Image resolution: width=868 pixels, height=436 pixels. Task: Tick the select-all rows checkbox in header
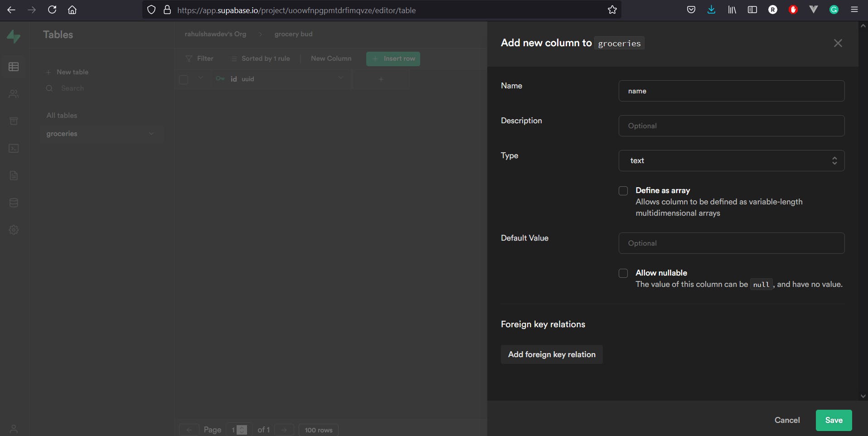184,80
